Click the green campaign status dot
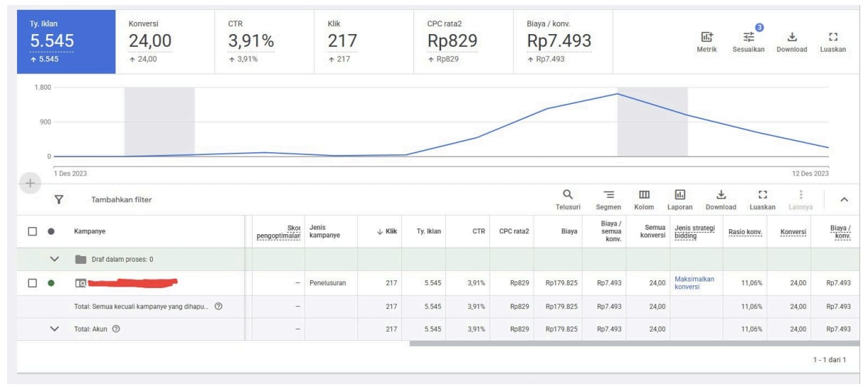 [x=51, y=283]
